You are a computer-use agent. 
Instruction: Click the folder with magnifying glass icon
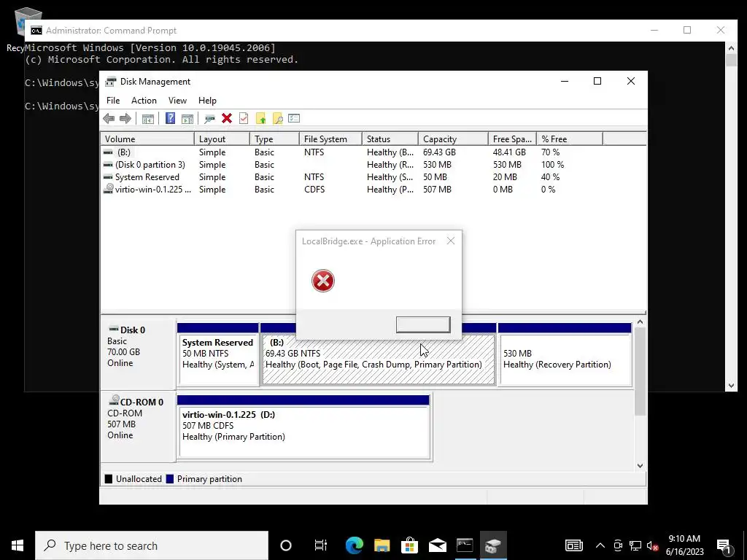coord(277,119)
